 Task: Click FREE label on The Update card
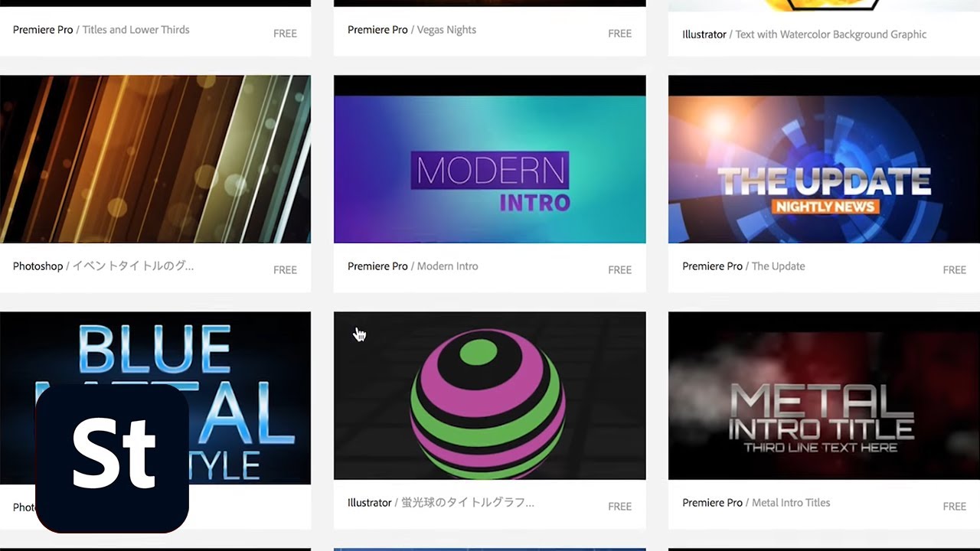click(954, 270)
